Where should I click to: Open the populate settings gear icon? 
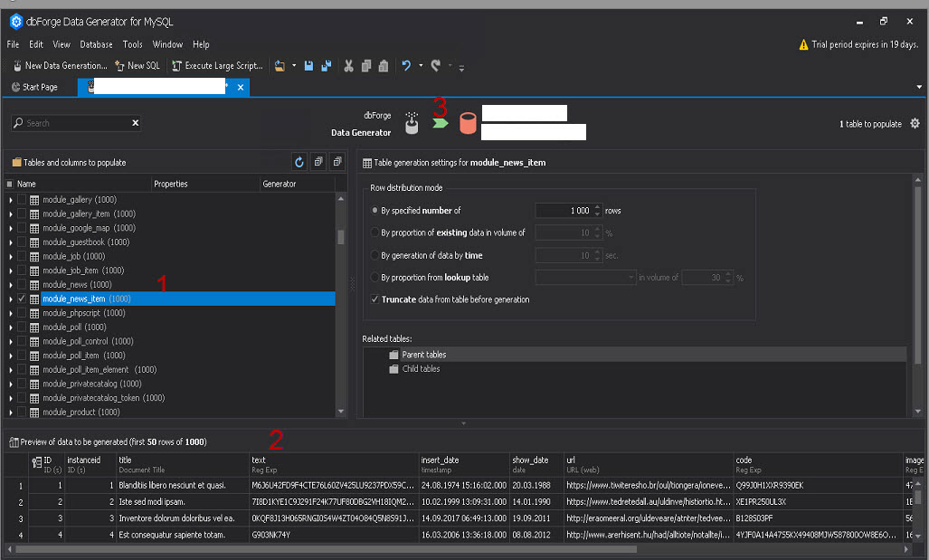coord(914,123)
